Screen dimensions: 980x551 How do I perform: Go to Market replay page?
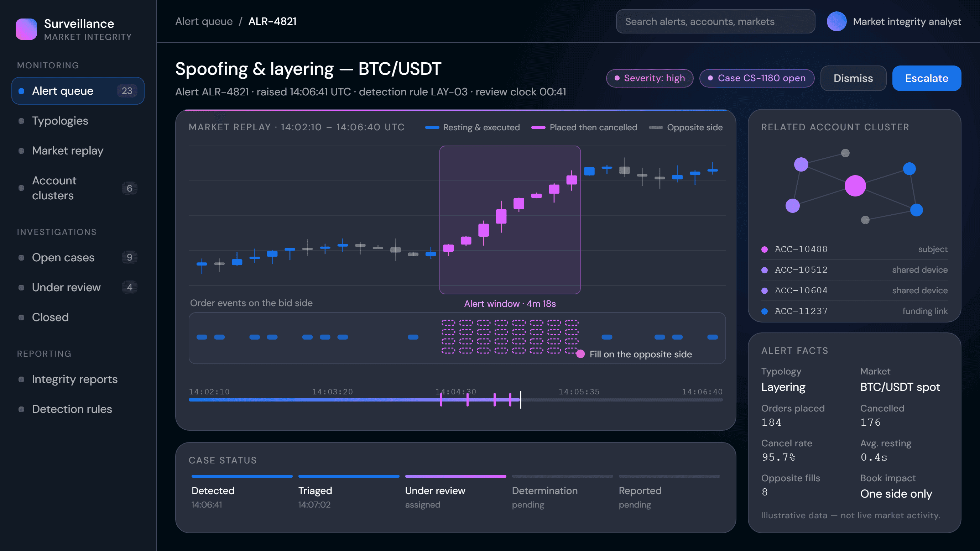tap(78, 151)
